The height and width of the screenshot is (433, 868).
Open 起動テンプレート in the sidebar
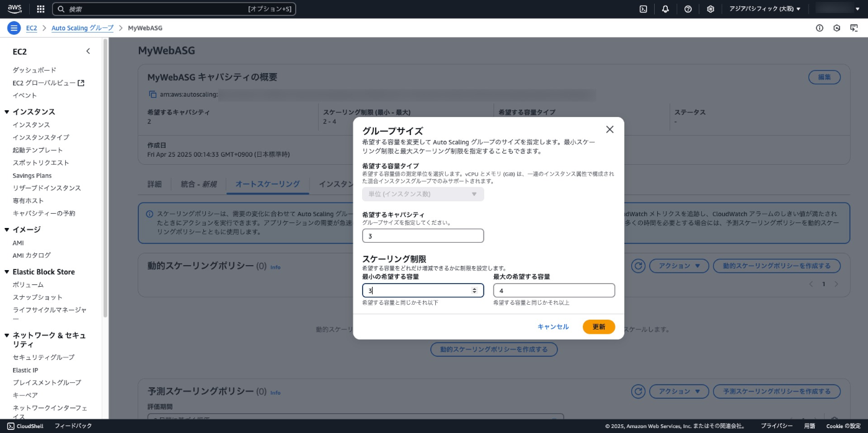pyautogui.click(x=38, y=151)
